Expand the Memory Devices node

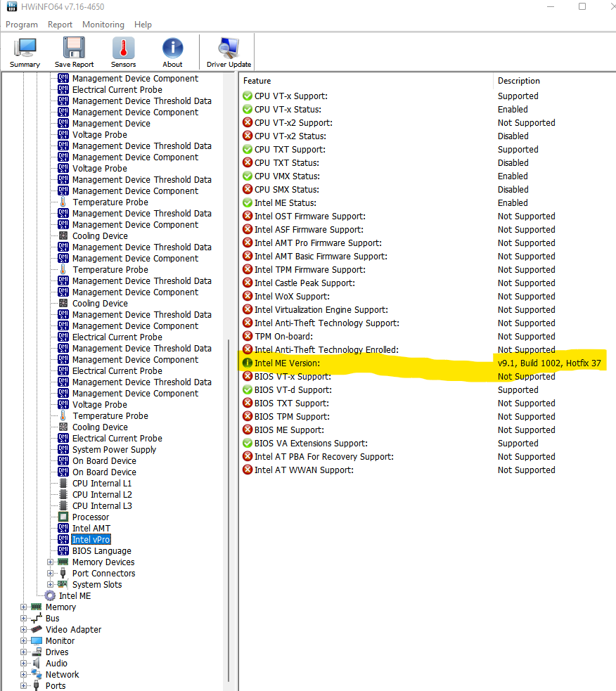pos(50,562)
